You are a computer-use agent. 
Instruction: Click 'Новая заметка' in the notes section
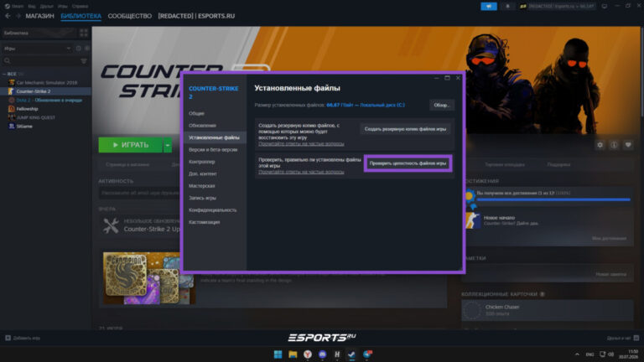click(610, 274)
